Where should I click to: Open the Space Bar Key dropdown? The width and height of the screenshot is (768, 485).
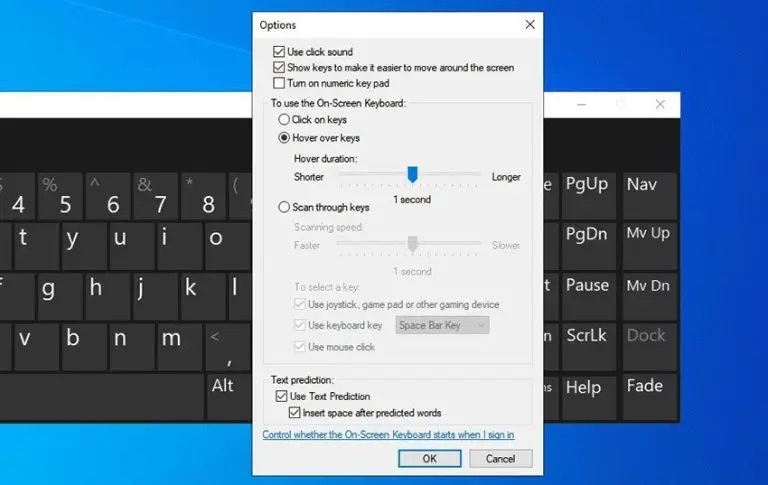click(x=442, y=325)
